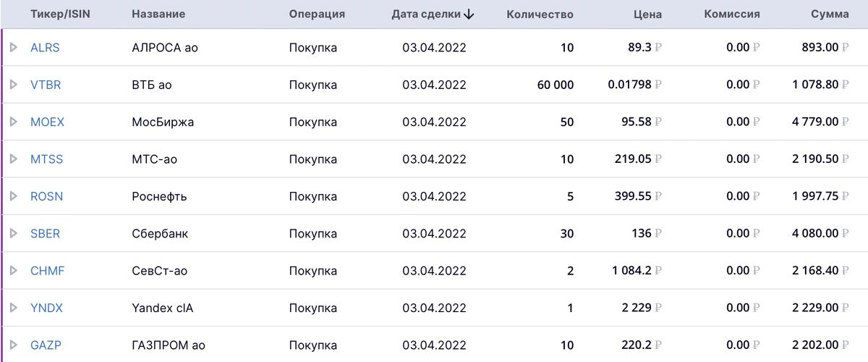Viewport: 868px width, 362px height.
Task: Select the Роснефть name cell
Action: click(159, 196)
